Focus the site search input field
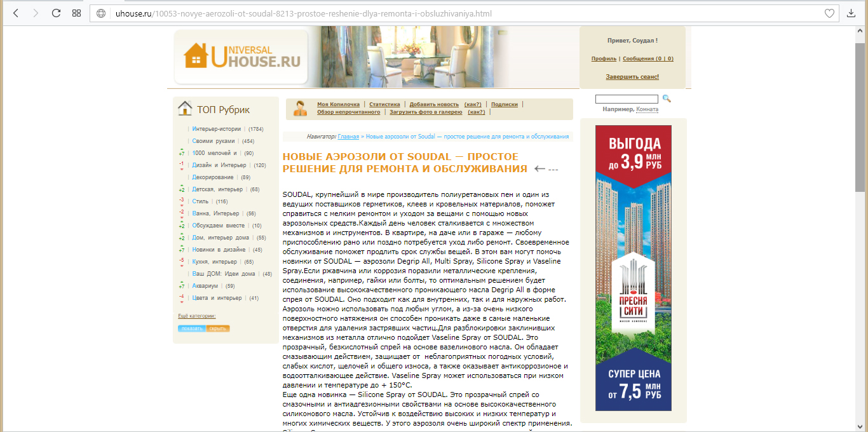The image size is (868, 432). 627,99
